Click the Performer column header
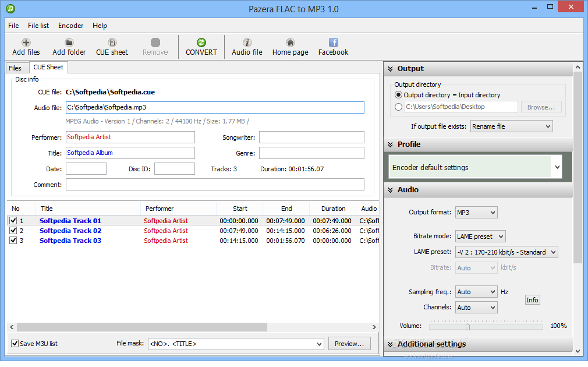The image size is (588, 367). tap(179, 209)
